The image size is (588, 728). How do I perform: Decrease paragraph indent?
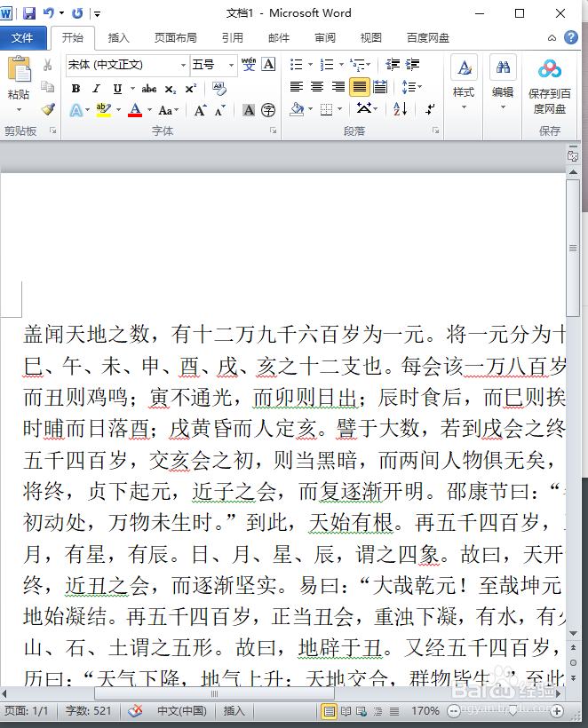coord(393,65)
